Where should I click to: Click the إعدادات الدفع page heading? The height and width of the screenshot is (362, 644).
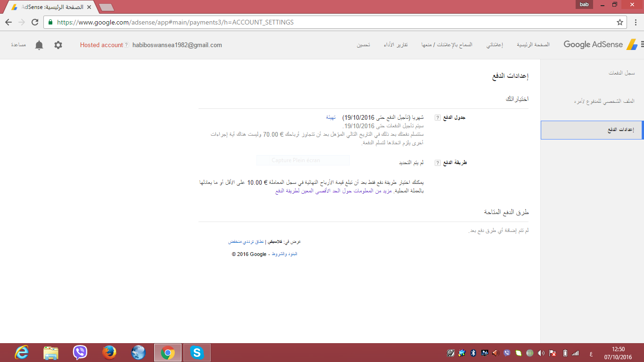(510, 76)
